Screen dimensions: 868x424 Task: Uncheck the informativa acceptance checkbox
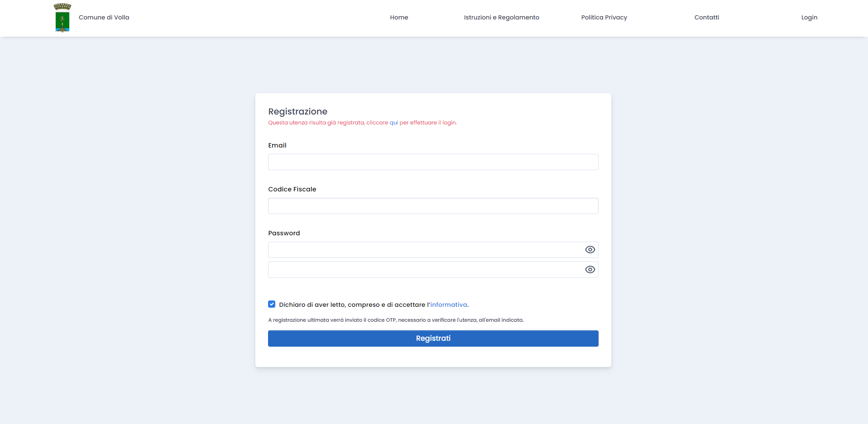pos(272,304)
